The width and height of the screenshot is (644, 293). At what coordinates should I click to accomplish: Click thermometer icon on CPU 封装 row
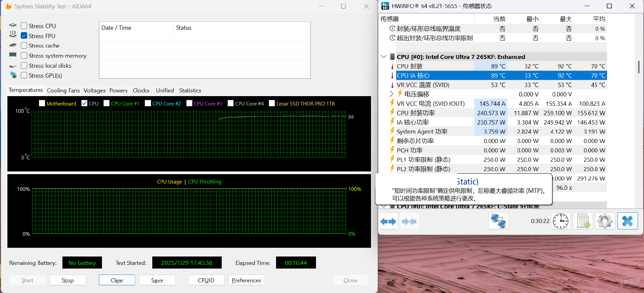[x=392, y=66]
